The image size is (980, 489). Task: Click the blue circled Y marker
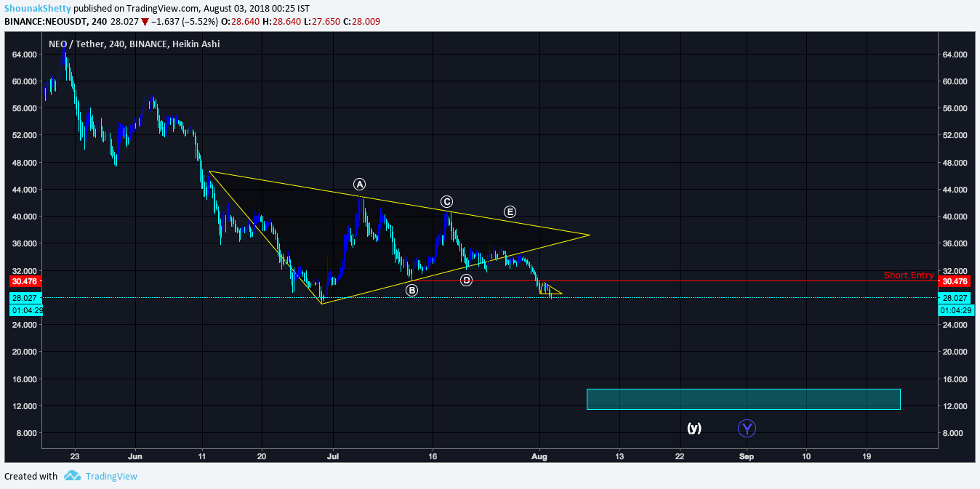747,428
